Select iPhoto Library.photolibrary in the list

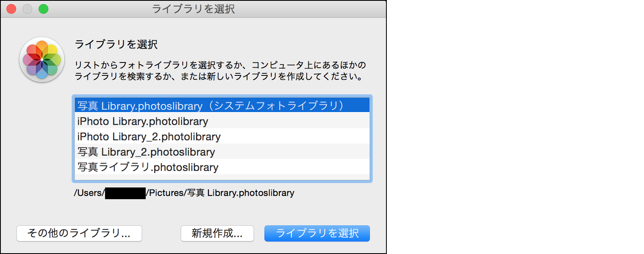(x=143, y=121)
